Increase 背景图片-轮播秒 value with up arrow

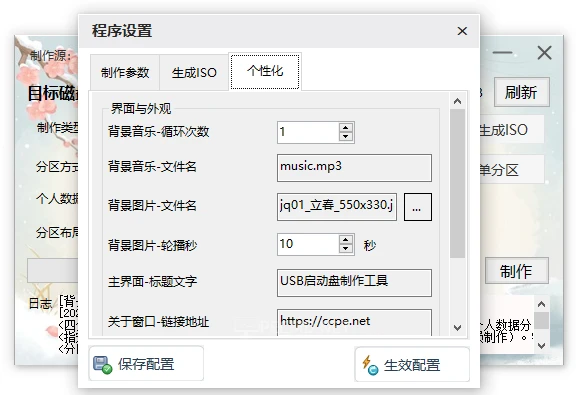346,240
